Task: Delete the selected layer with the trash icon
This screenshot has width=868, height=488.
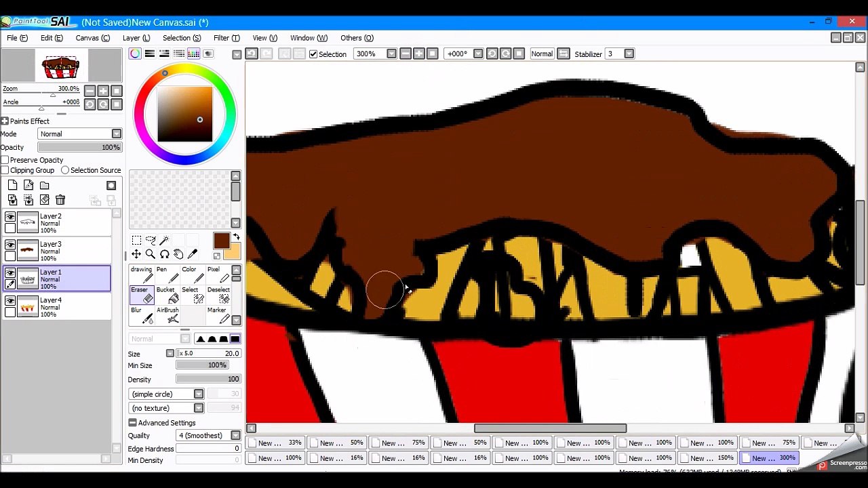Action: (60, 200)
